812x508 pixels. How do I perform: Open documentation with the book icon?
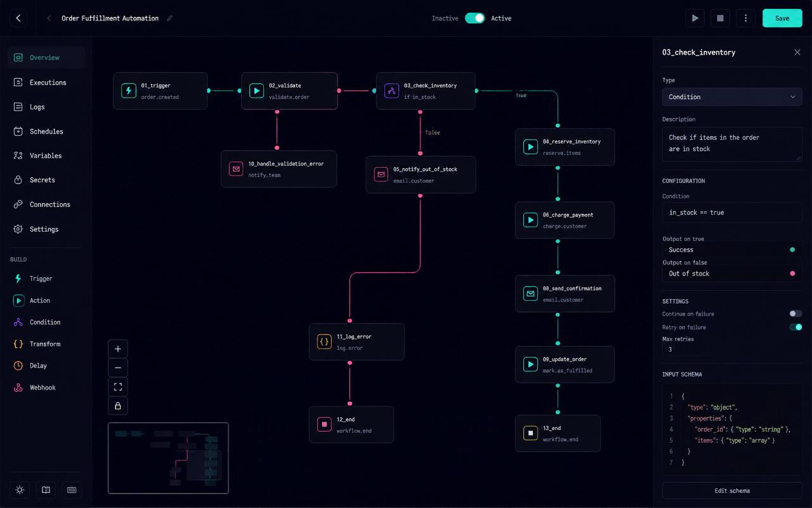click(46, 490)
